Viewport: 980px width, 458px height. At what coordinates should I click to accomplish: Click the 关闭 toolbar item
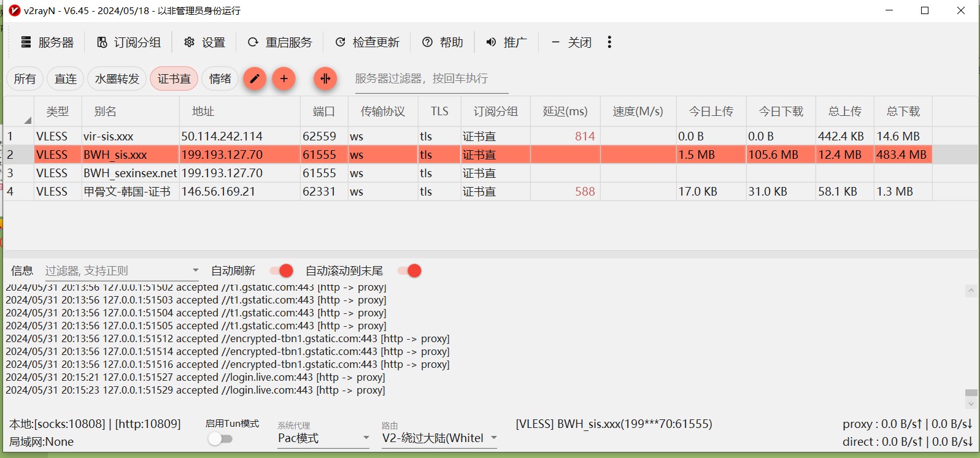point(571,42)
